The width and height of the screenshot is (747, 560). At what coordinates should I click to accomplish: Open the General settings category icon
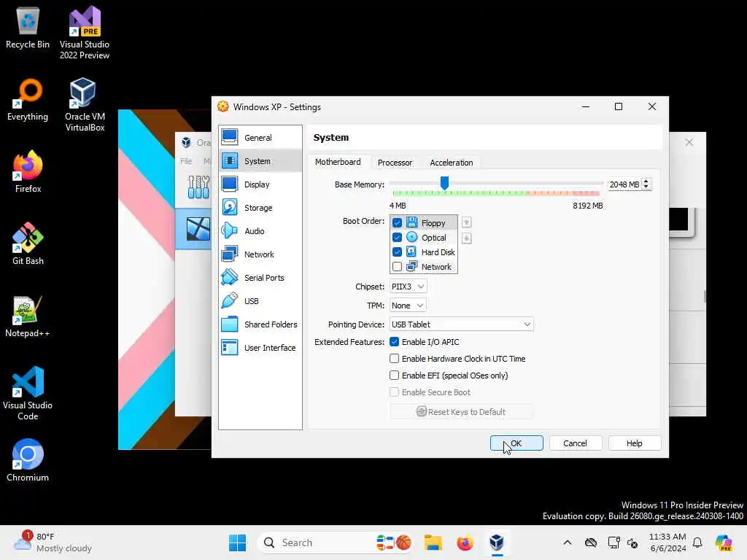pos(230,137)
